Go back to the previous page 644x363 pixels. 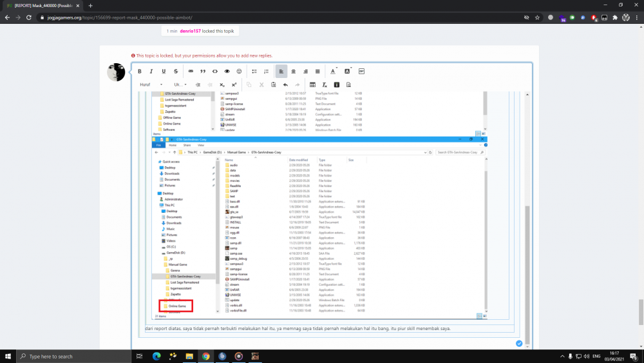pyautogui.click(x=7, y=17)
